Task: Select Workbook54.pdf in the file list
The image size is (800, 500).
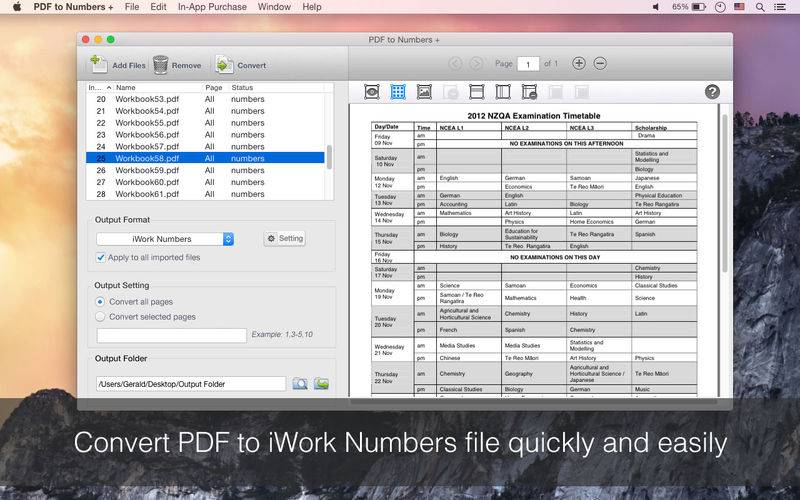Action: click(x=205, y=111)
